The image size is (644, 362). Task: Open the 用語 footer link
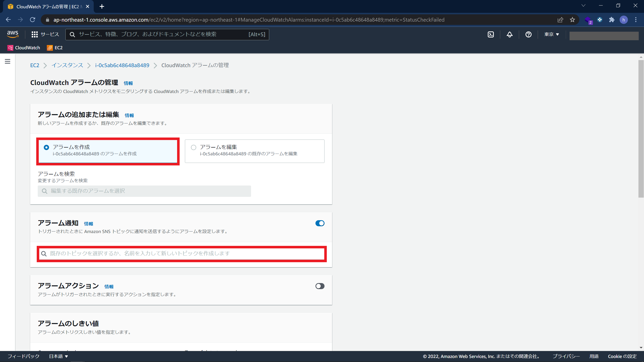pyautogui.click(x=594, y=356)
